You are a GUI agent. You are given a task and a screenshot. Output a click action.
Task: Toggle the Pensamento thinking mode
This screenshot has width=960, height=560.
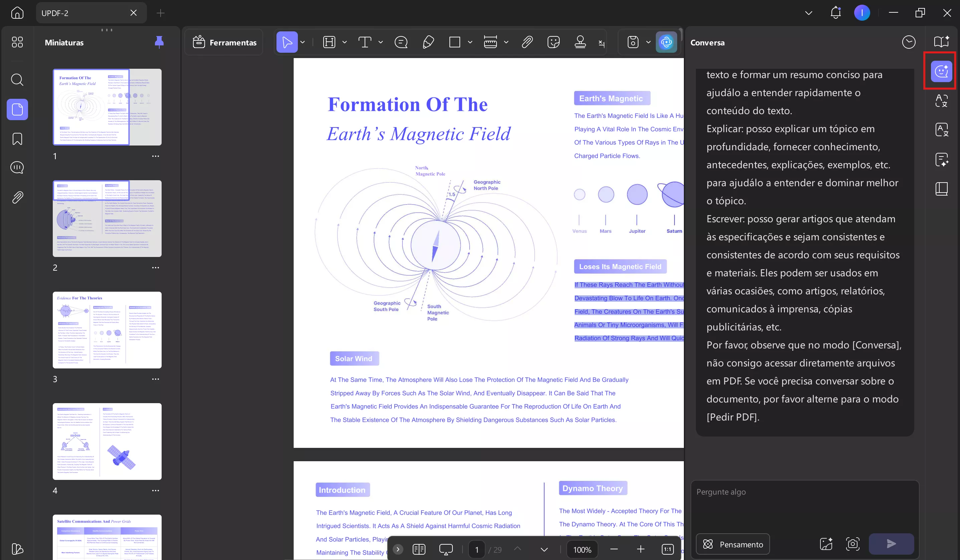point(733,544)
